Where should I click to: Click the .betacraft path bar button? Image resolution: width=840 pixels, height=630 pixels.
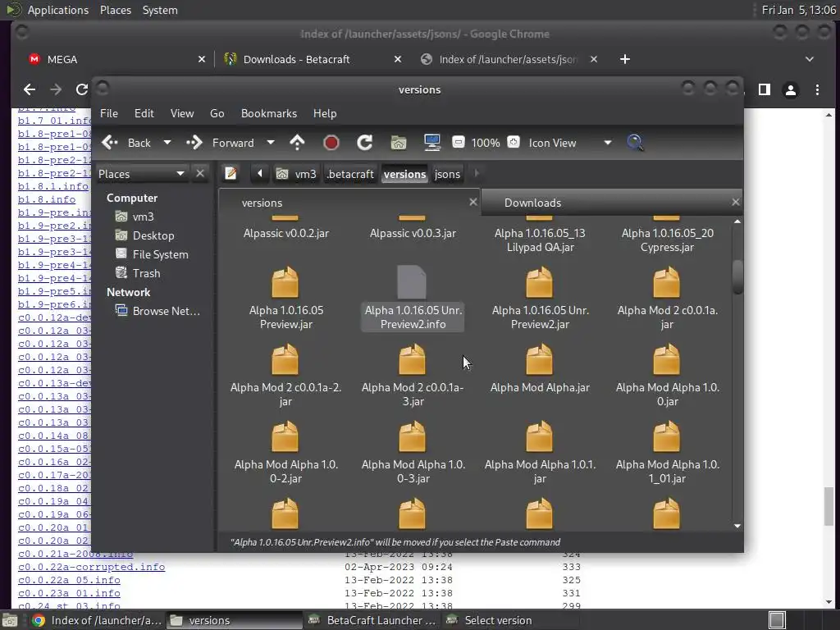coord(350,174)
